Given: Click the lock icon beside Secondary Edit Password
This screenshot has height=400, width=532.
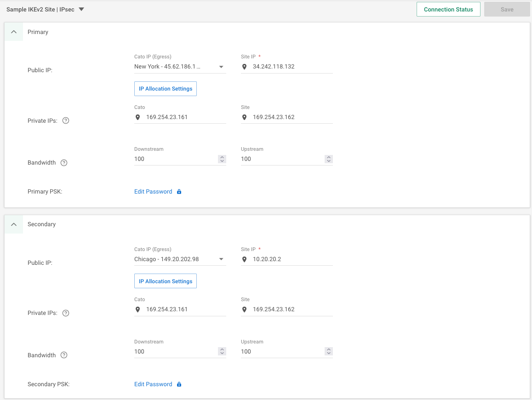Looking at the screenshot, I should [x=178, y=384].
